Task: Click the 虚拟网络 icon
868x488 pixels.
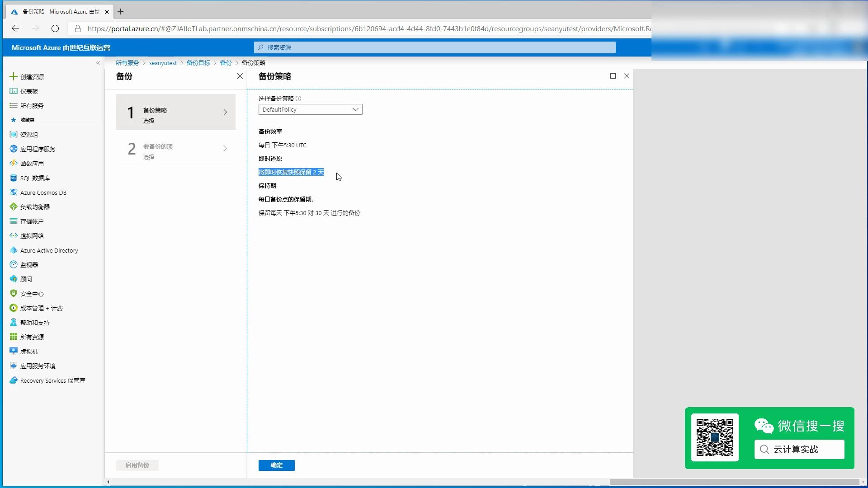Action: click(x=14, y=235)
